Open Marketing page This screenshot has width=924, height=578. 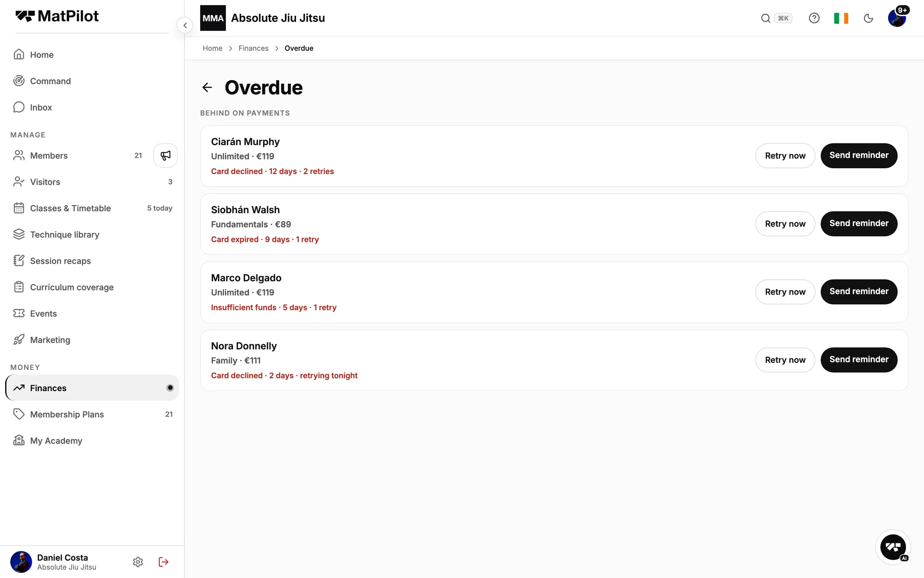[x=92, y=340]
